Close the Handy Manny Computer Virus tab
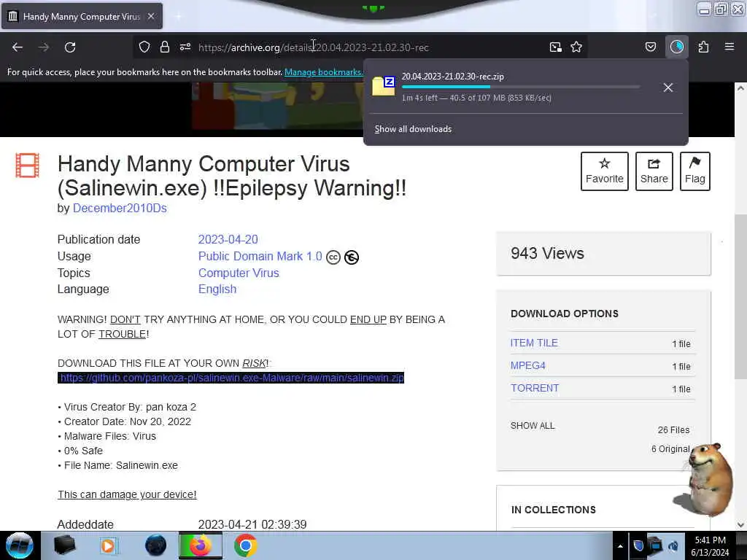The image size is (747, 560). pyautogui.click(x=151, y=16)
